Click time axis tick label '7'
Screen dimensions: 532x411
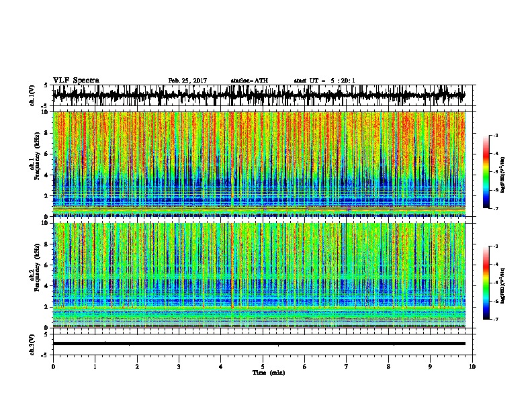click(x=347, y=367)
